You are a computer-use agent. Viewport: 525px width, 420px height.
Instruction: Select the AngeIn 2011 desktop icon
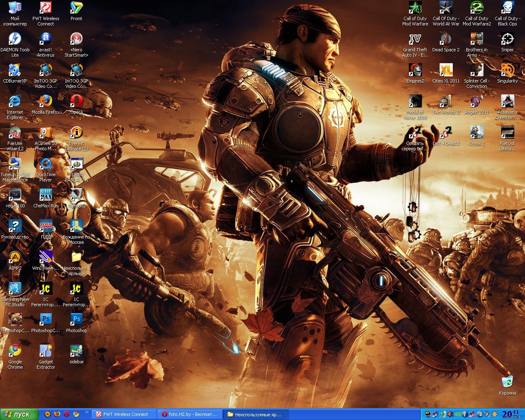(x=477, y=104)
